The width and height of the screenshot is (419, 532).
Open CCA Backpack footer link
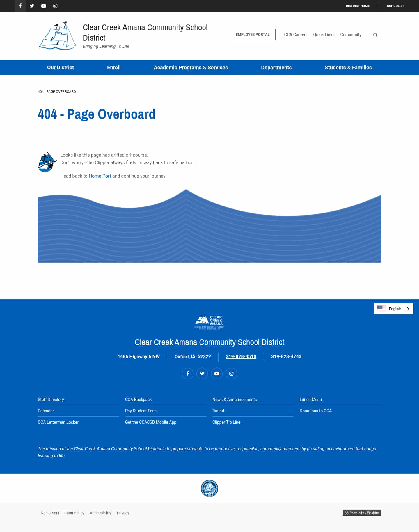139,400
